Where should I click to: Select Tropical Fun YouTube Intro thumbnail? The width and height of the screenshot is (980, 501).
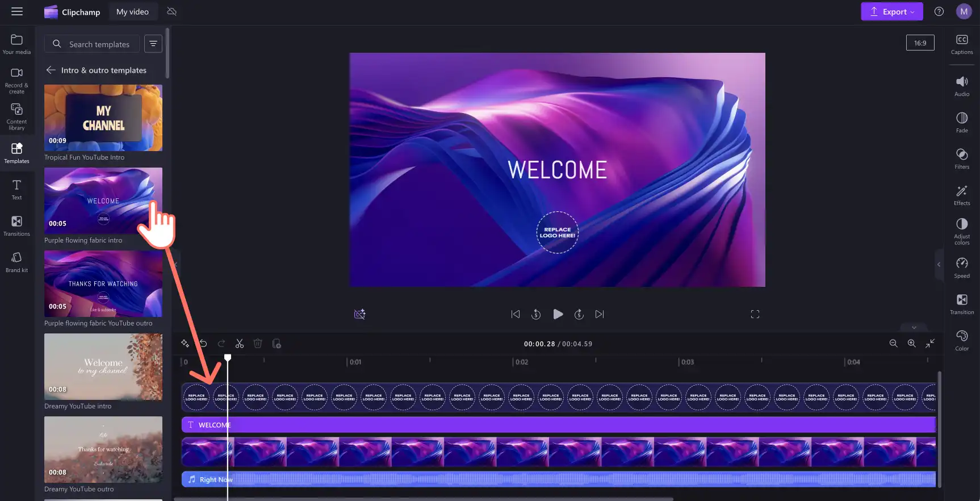[x=103, y=118]
